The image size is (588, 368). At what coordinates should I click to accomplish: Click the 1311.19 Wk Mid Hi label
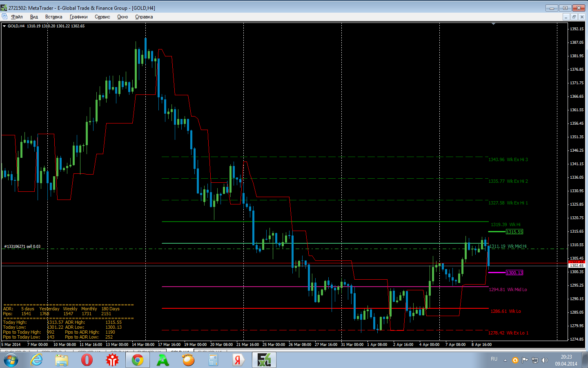pos(508,246)
